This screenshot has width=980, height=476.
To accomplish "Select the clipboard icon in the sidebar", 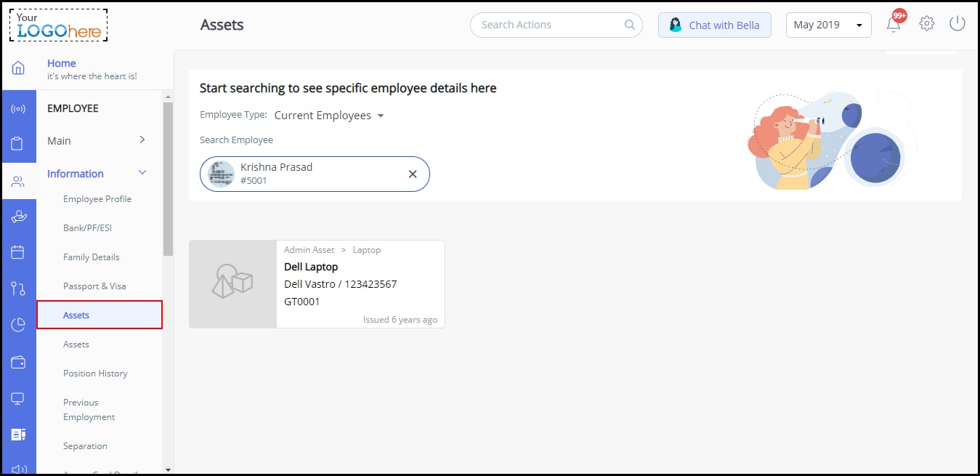I will pos(19,143).
